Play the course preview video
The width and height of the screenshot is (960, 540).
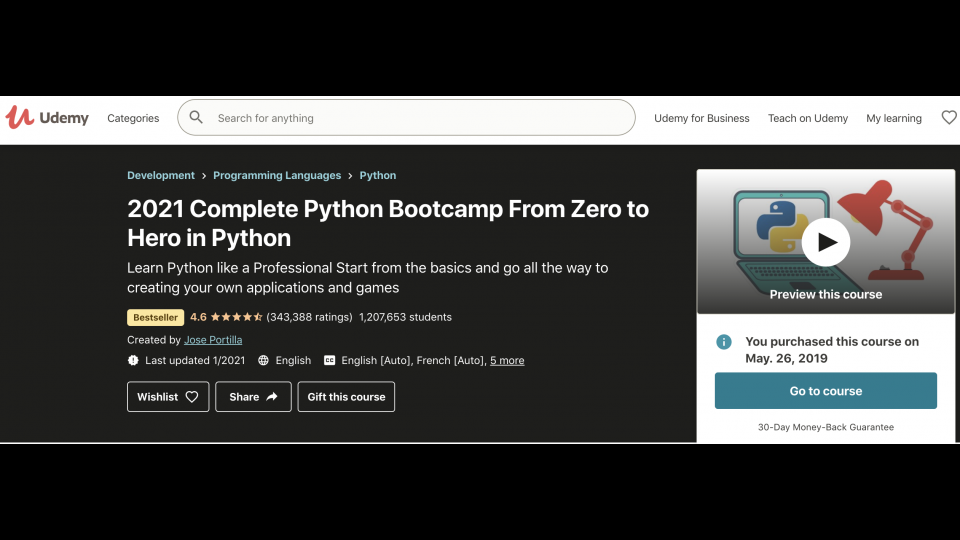[x=825, y=242]
